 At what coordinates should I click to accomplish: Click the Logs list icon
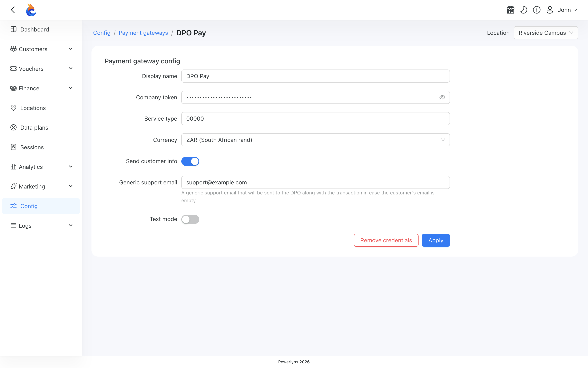coord(14,226)
